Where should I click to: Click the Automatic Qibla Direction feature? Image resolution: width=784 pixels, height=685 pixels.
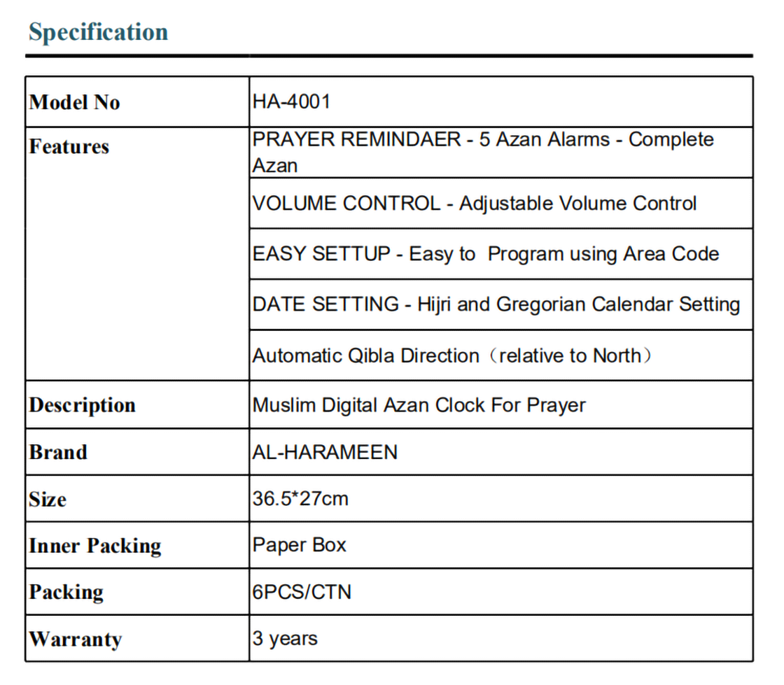(454, 355)
